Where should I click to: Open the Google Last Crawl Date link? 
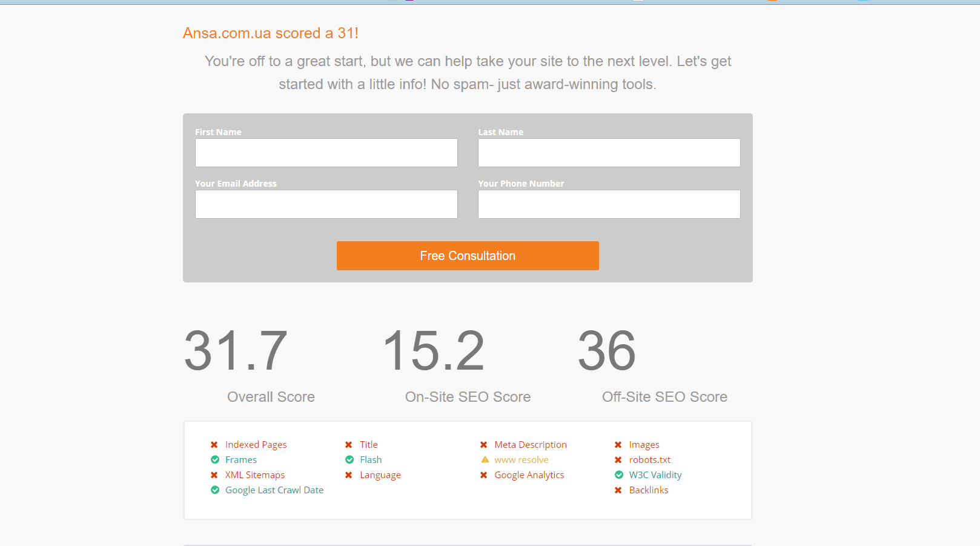pos(274,490)
